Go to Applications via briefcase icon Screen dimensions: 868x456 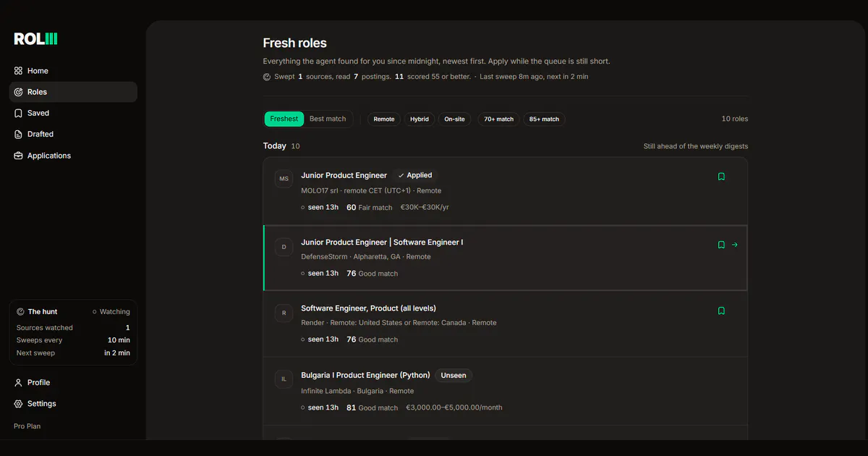19,156
